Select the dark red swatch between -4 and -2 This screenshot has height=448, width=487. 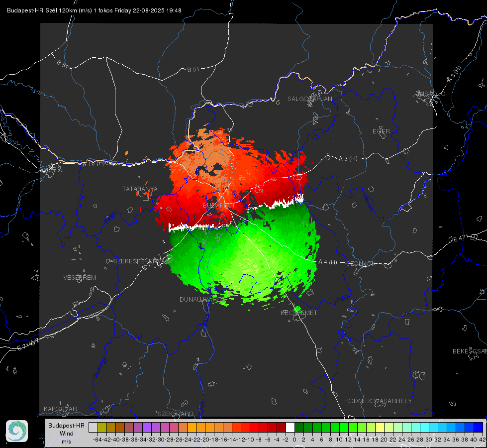click(x=281, y=427)
